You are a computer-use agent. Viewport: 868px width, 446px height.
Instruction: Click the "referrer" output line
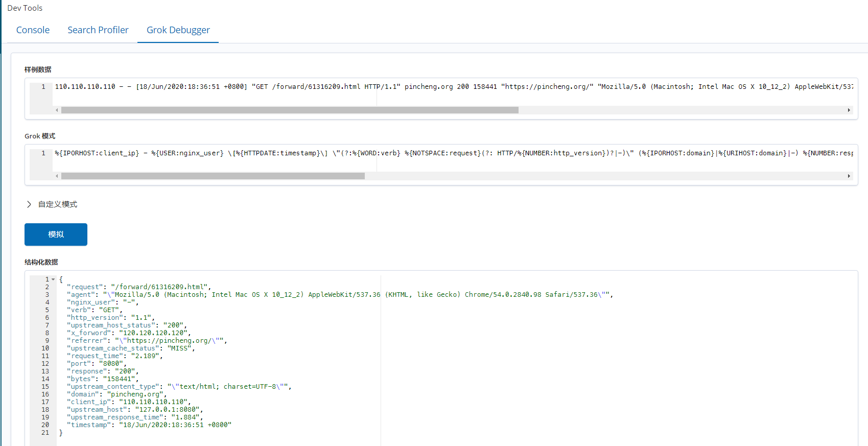[147, 341]
